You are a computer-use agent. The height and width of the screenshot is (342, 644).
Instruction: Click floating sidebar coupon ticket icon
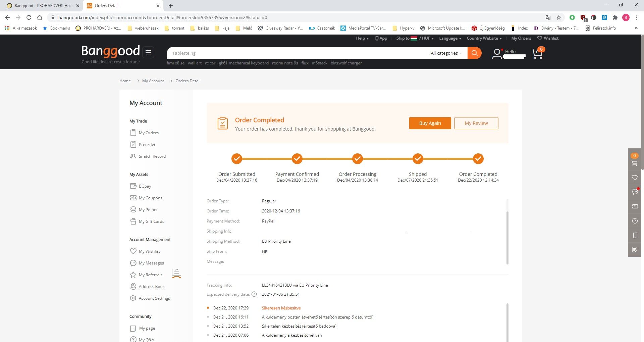click(634, 206)
